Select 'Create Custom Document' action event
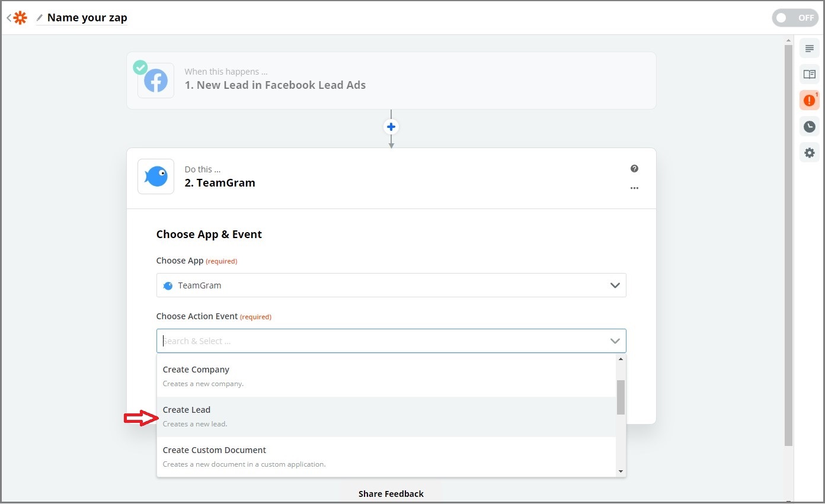825x504 pixels. click(386, 457)
